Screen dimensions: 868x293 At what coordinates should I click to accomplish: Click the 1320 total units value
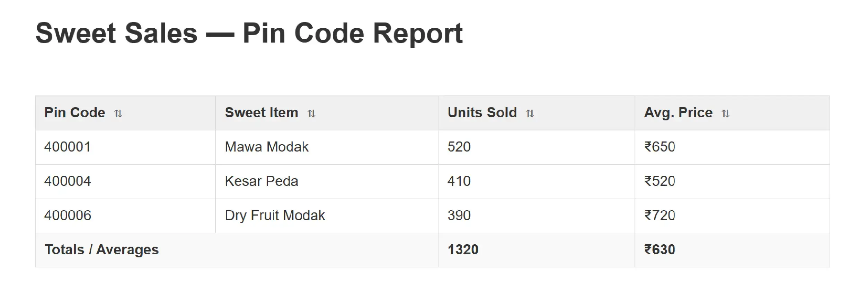pos(463,250)
